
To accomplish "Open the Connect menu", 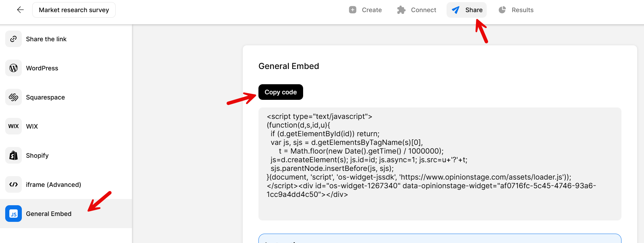I will (x=416, y=10).
